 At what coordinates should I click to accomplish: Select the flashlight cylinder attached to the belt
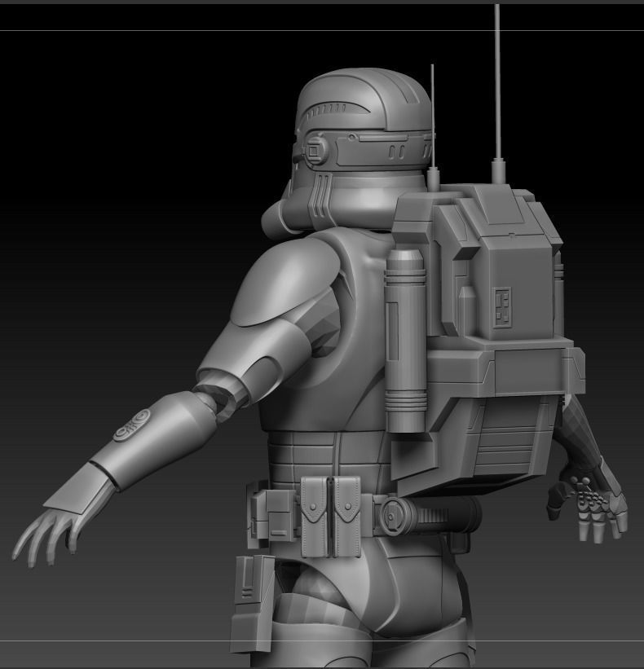tap(430, 516)
